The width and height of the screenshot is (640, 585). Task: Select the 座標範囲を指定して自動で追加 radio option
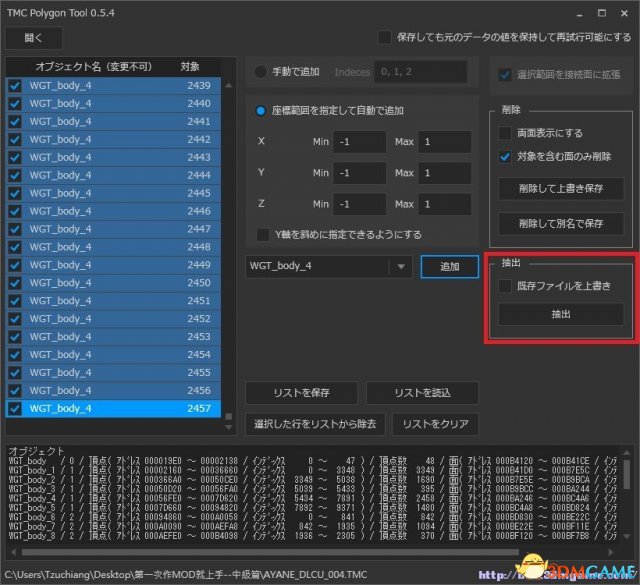click(261, 110)
